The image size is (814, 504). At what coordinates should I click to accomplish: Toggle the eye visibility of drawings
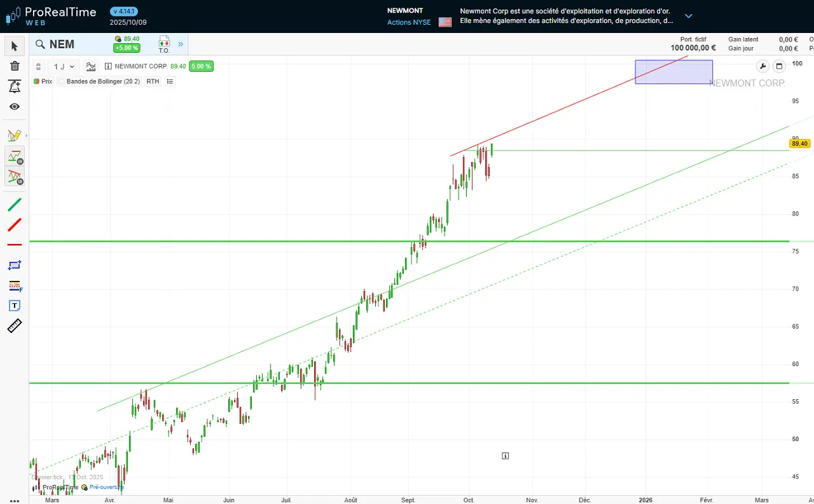(x=15, y=107)
